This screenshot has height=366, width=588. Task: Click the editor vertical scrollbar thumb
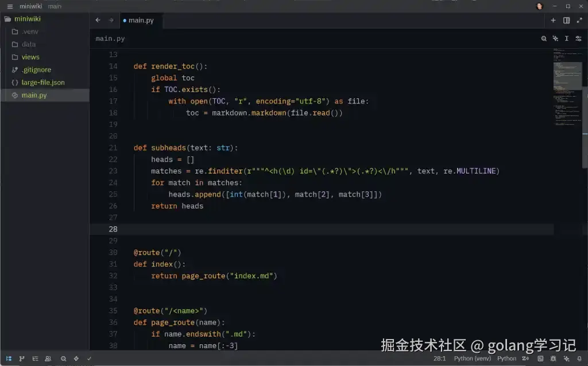click(x=585, y=128)
